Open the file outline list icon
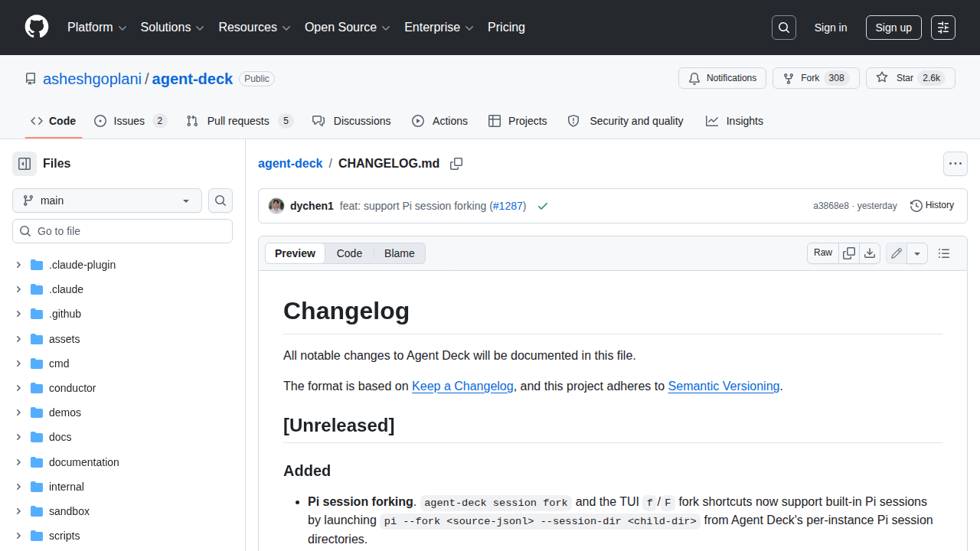The image size is (980, 551). click(944, 253)
